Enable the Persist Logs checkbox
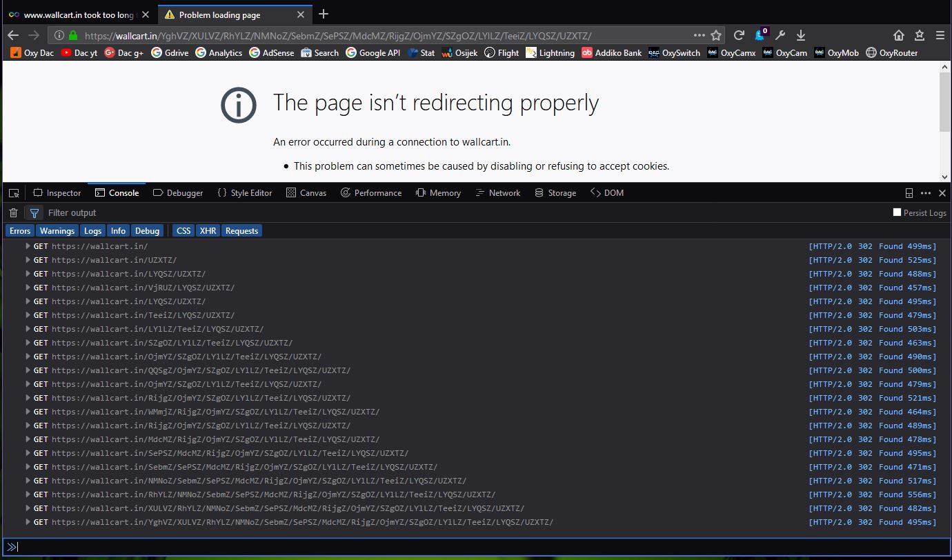 897,212
